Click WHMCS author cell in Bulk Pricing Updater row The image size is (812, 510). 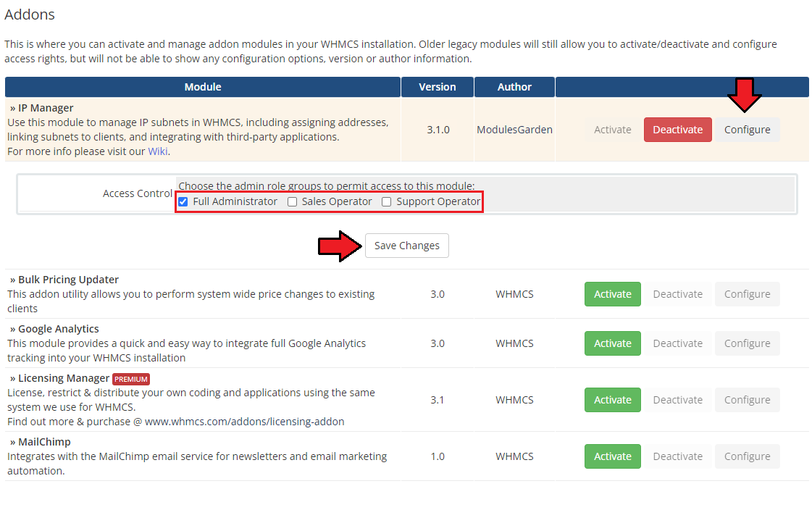(514, 294)
